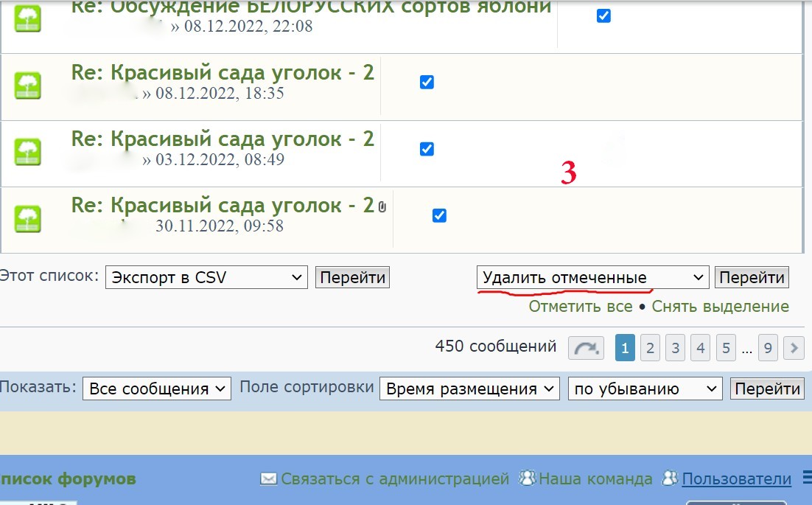Uncheck the checkbox for the 30.11.2022, 09:58 post
The image size is (812, 505).
click(439, 215)
